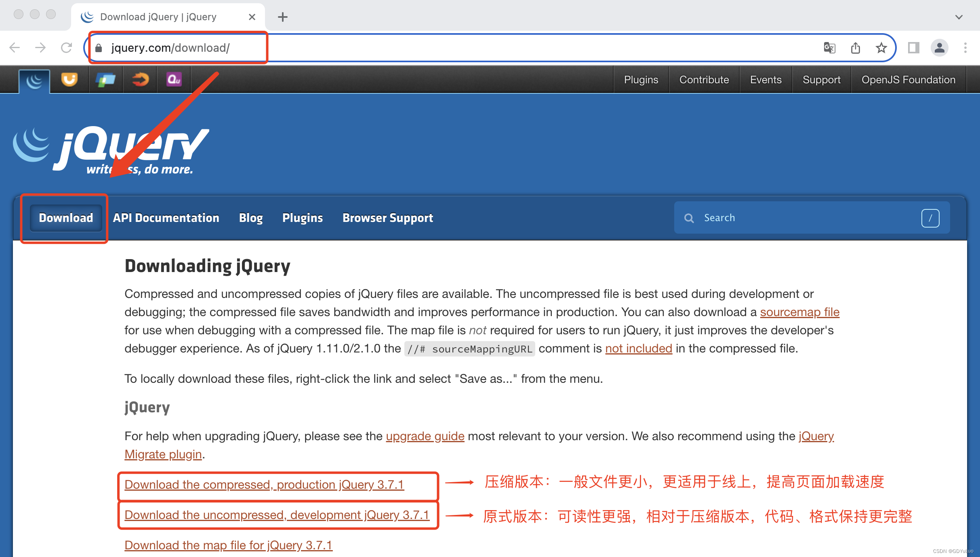Click the share page icon

point(855,48)
